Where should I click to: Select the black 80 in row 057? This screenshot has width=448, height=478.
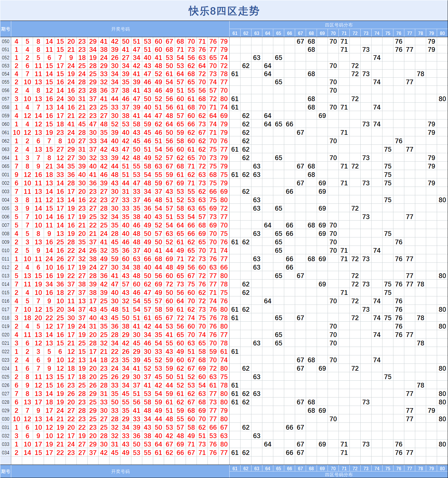pos(442,99)
